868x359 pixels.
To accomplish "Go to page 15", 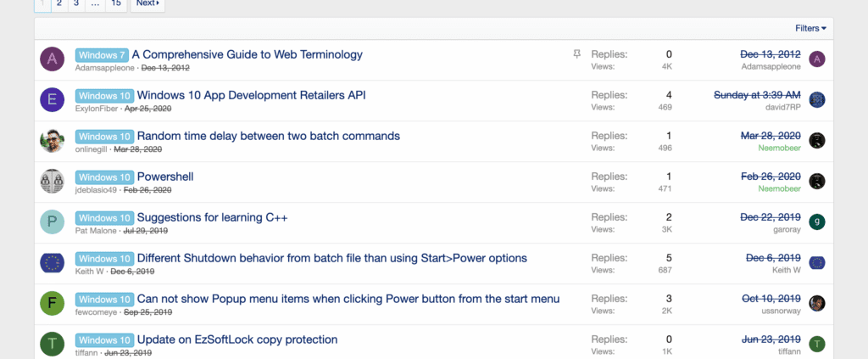I will (x=116, y=3).
